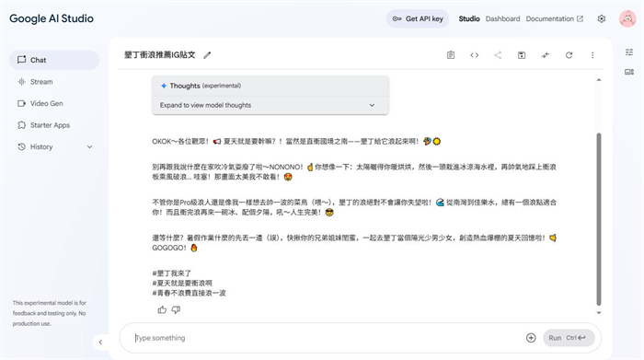Click the chat vertical scrollbar thumb
This screenshot has height=360, width=644.
tap(599, 219)
